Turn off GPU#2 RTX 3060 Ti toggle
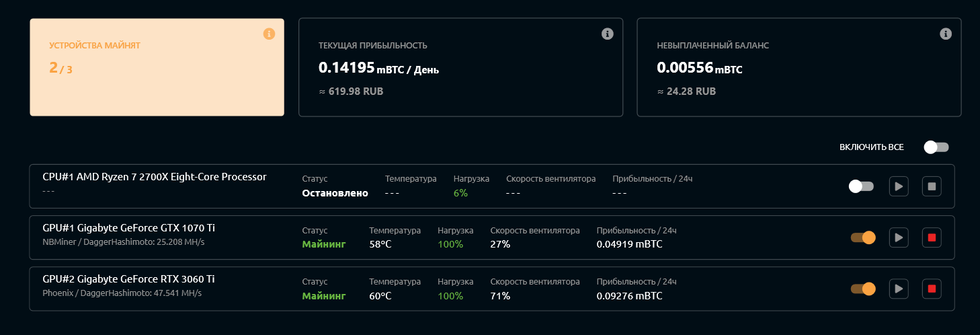 pos(863,289)
